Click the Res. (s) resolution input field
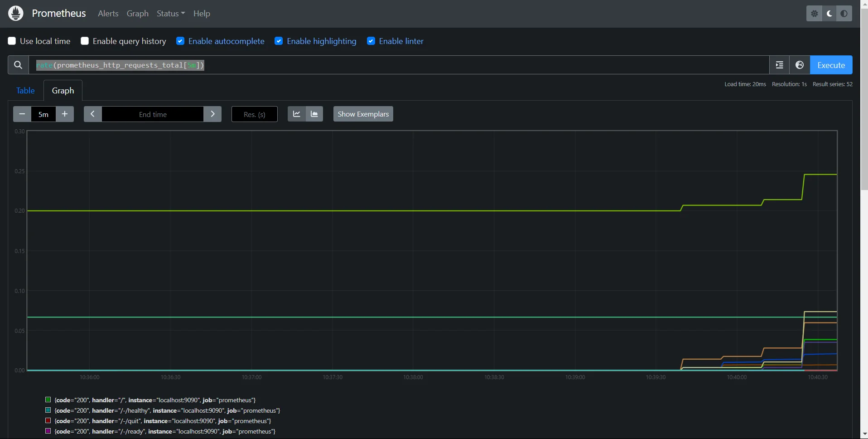 [x=254, y=114]
